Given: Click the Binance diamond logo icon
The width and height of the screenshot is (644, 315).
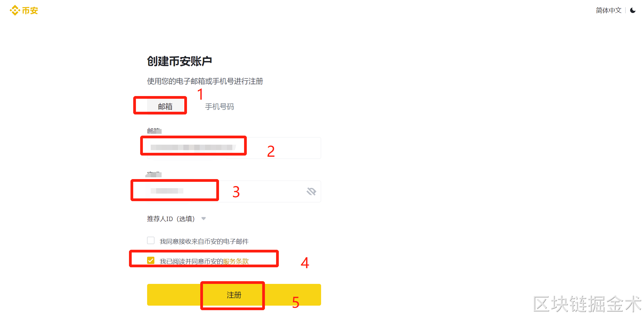Looking at the screenshot, I should coord(15,11).
